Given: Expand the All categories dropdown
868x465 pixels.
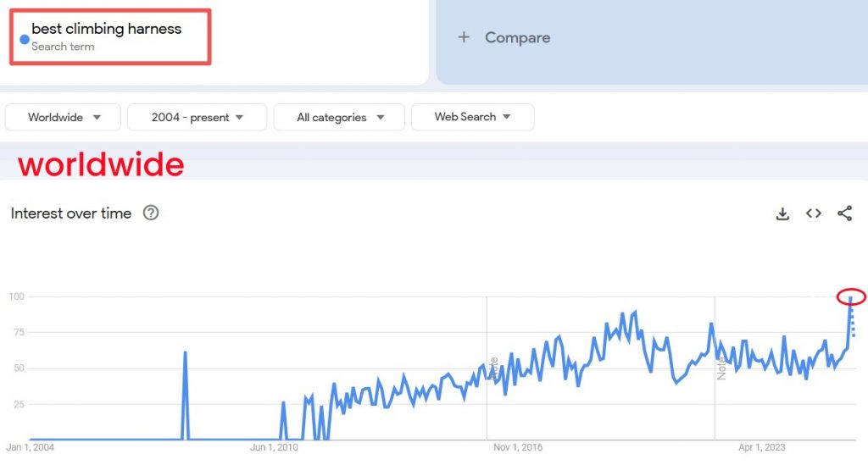Looking at the screenshot, I should (x=340, y=118).
